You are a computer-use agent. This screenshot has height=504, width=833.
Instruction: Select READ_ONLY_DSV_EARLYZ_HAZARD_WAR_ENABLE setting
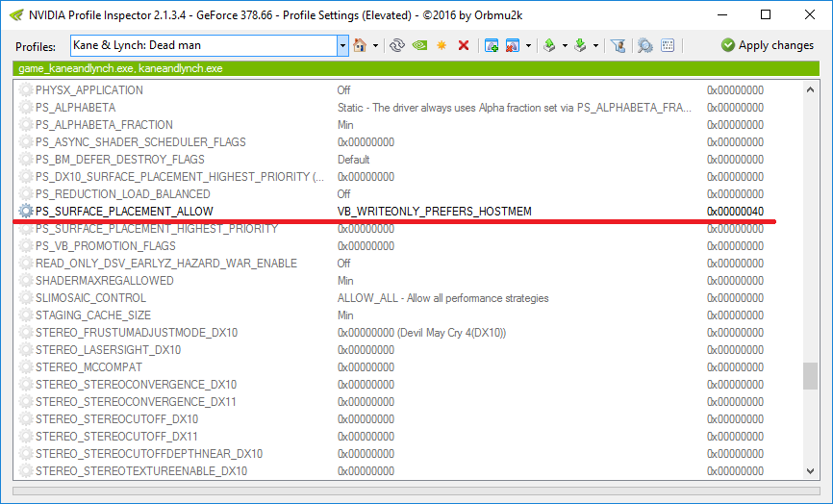point(166,264)
